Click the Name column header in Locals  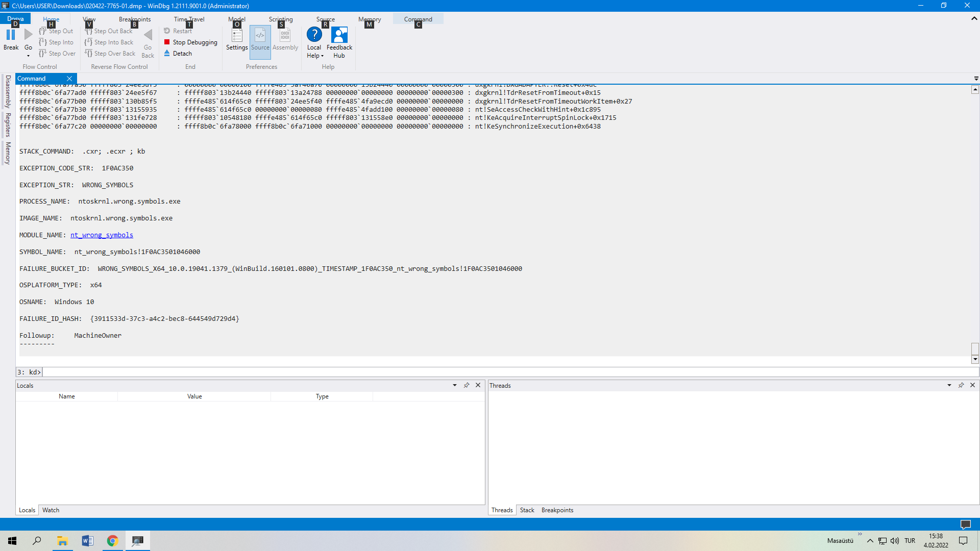pyautogui.click(x=67, y=396)
